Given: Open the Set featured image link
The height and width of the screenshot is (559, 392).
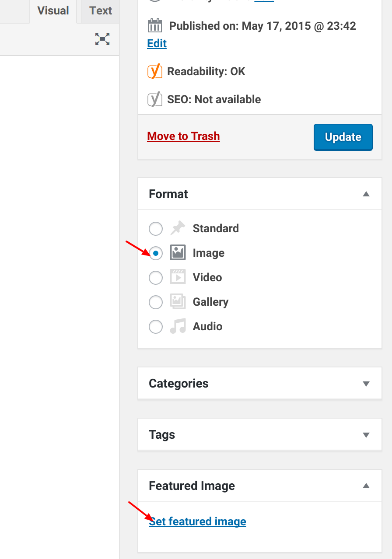Looking at the screenshot, I should [x=197, y=521].
